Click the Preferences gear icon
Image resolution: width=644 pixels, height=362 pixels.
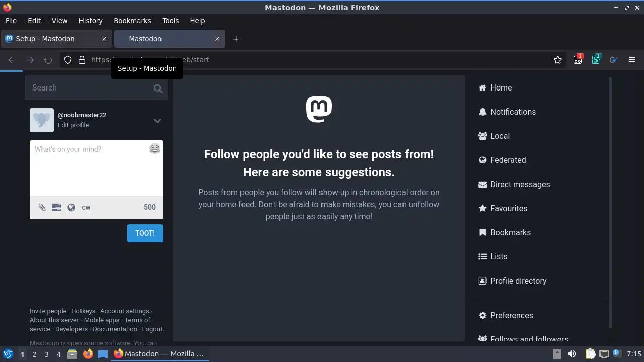click(482, 315)
